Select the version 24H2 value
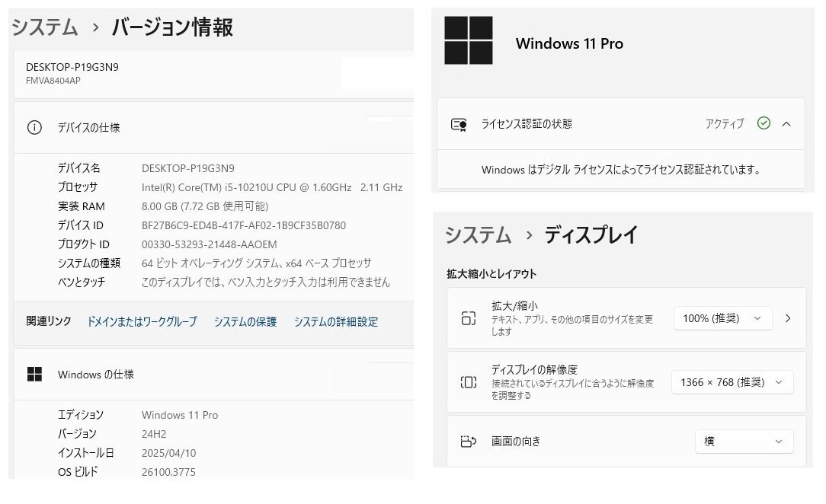The width and height of the screenshot is (826, 504). tap(154, 434)
